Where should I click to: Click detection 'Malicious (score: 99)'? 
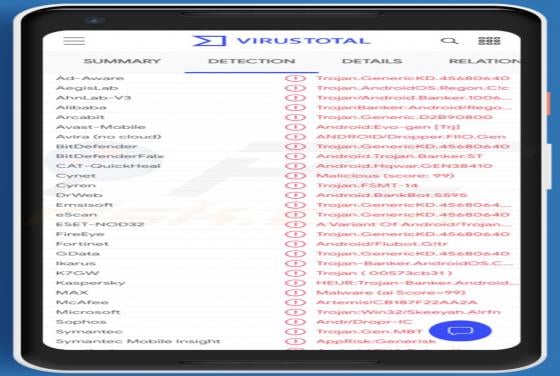[385, 176]
